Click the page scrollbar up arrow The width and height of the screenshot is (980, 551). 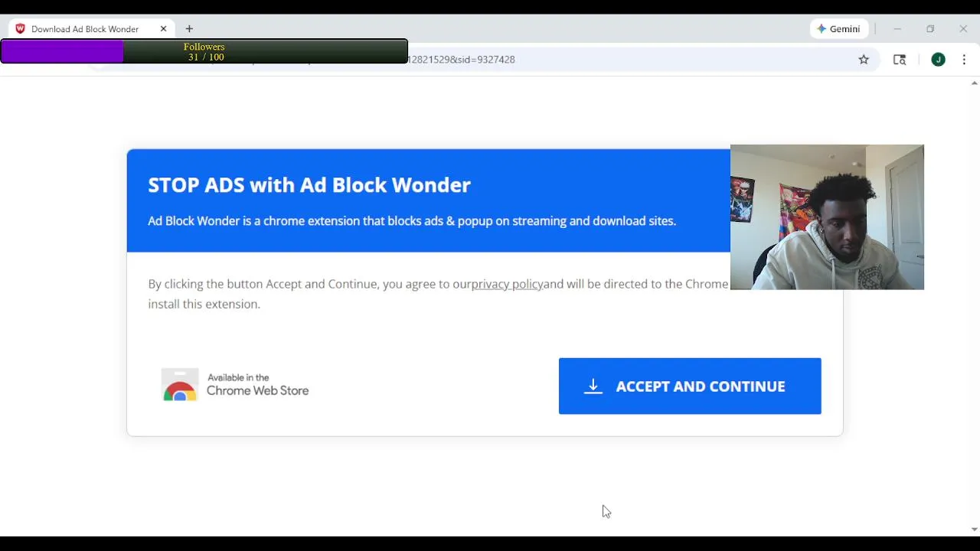click(974, 83)
